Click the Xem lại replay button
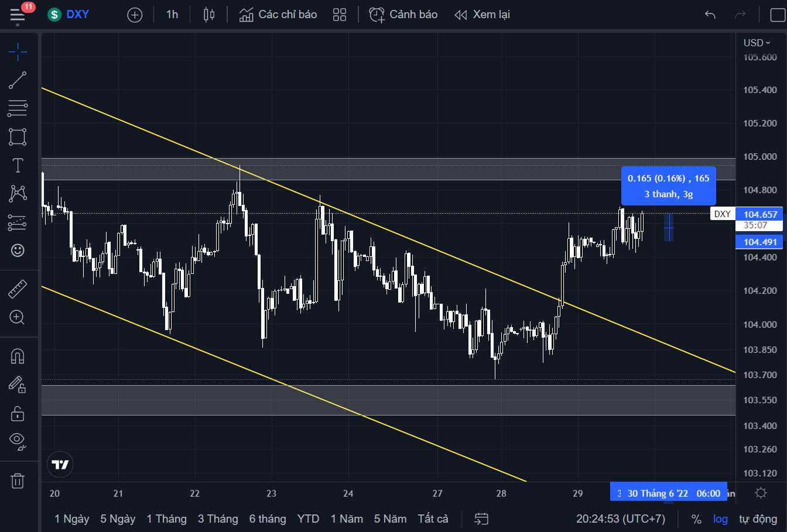Viewport: 787px width, 532px height. (x=482, y=15)
